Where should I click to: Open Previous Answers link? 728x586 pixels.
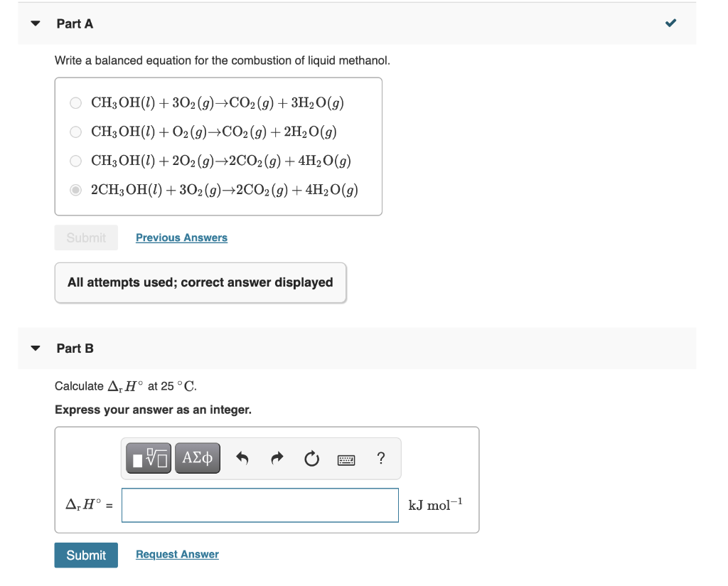pyautogui.click(x=181, y=237)
